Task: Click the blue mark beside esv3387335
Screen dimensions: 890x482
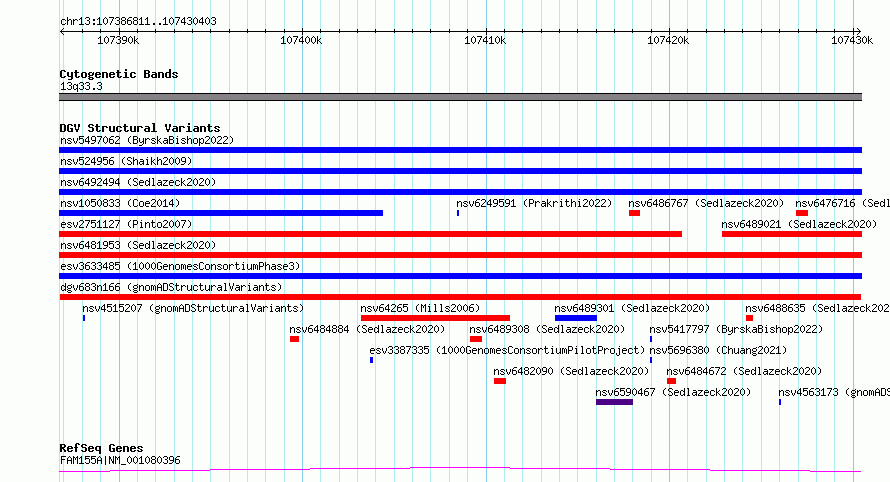Action: tap(371, 360)
